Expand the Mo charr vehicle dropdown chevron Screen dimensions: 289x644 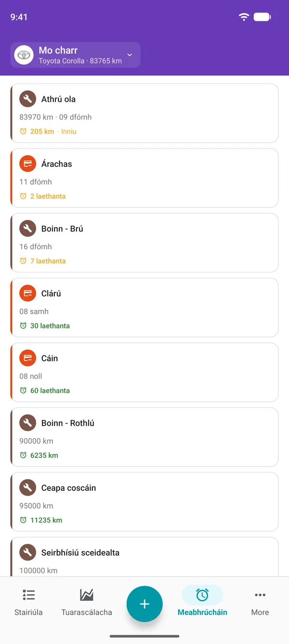click(x=130, y=55)
